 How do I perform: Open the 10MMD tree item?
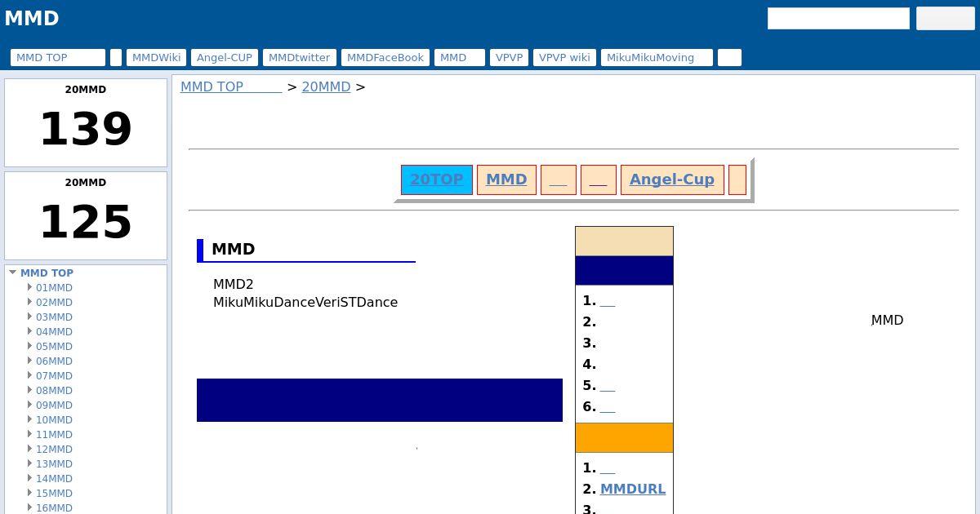tap(54, 419)
